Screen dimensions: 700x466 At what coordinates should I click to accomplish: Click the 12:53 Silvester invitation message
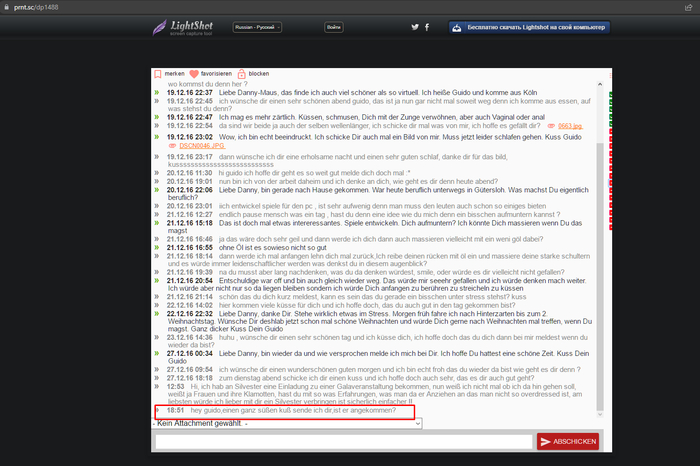point(375,394)
